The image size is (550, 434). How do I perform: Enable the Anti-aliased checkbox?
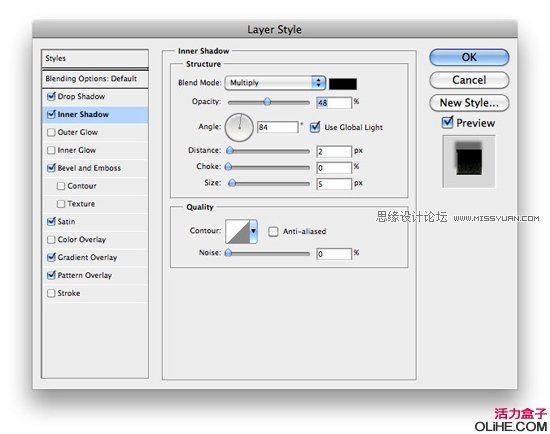(273, 232)
